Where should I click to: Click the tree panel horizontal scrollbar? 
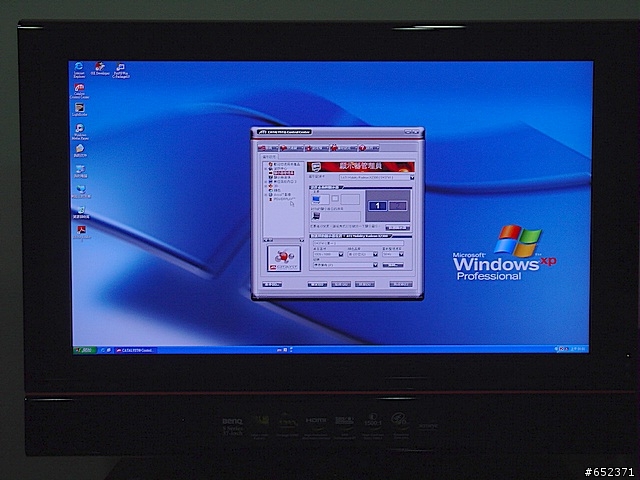click(283, 240)
